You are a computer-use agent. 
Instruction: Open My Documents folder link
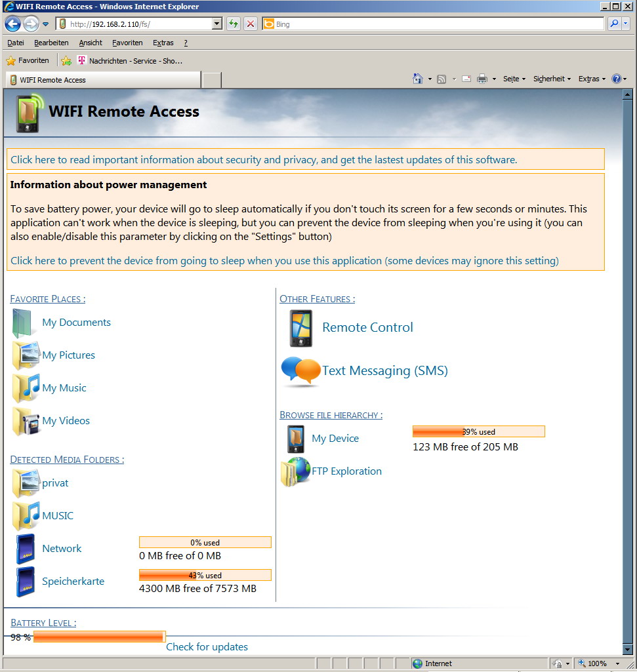[x=76, y=323]
